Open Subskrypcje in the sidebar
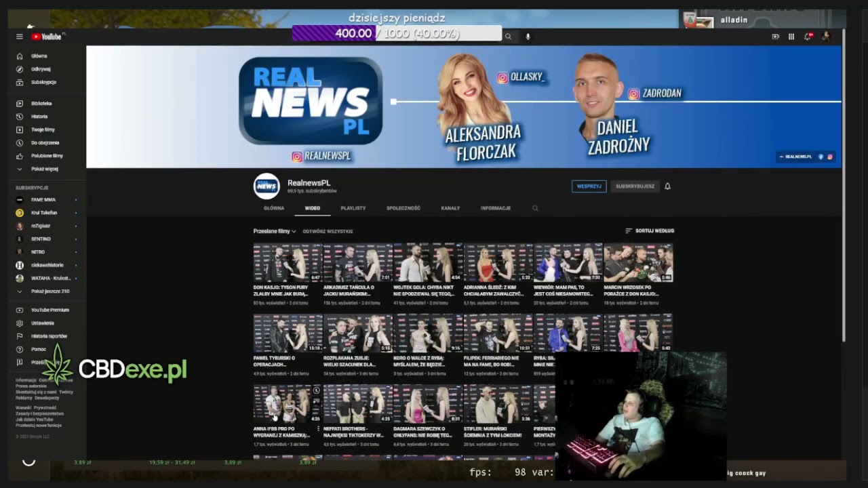Viewport: 868px width, 488px height. [43, 82]
